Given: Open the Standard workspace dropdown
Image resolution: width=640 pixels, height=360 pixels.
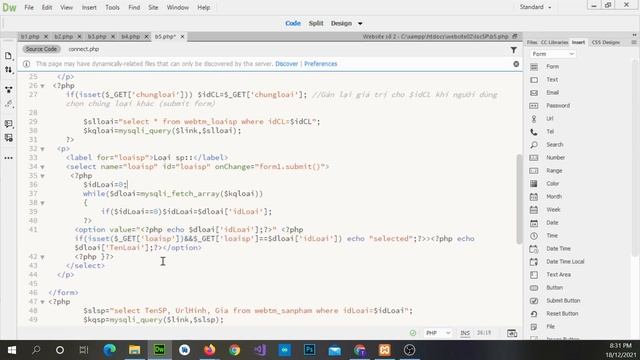Looking at the screenshot, I should (x=535, y=7).
